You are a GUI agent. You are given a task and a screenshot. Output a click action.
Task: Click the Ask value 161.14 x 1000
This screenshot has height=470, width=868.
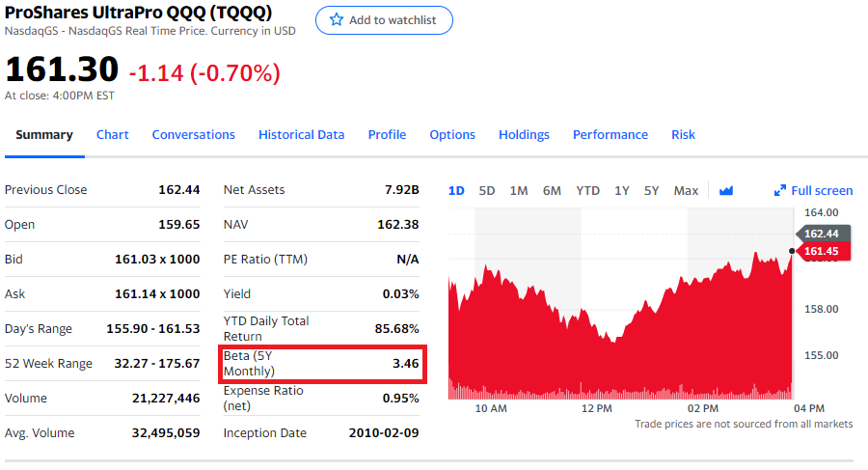coord(157,293)
